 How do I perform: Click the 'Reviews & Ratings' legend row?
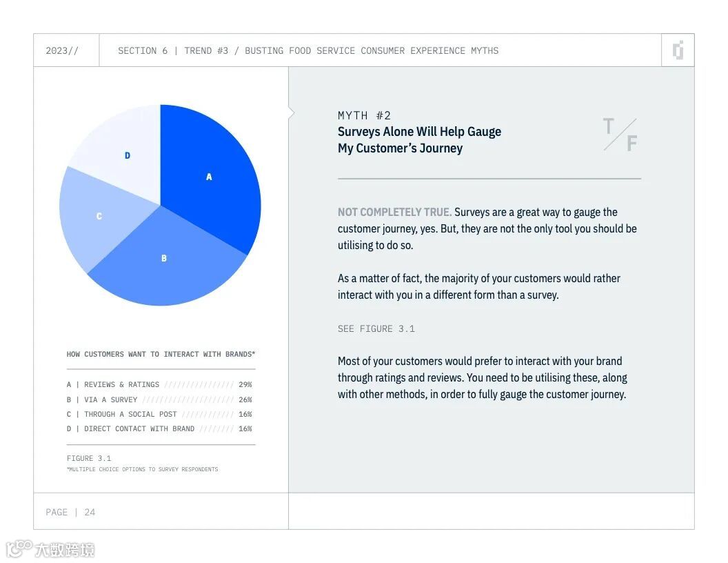pos(159,385)
